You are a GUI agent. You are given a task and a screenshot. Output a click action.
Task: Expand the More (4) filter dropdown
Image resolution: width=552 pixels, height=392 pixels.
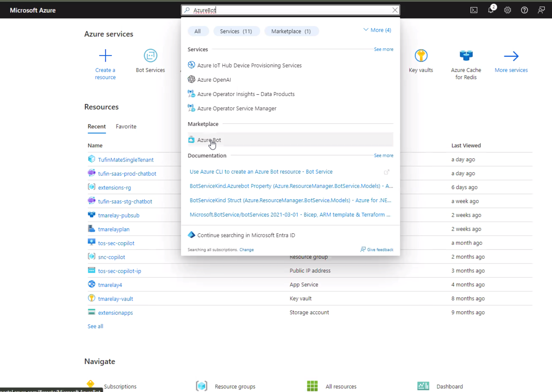click(377, 30)
